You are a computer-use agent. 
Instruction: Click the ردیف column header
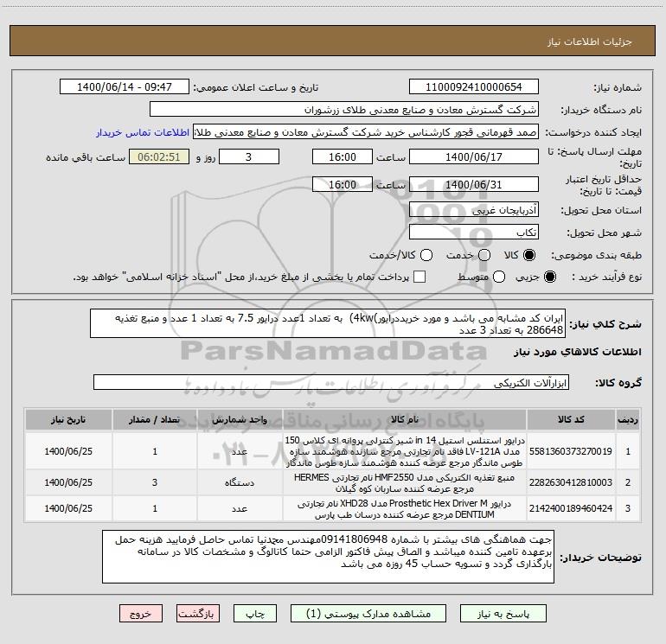click(x=628, y=419)
